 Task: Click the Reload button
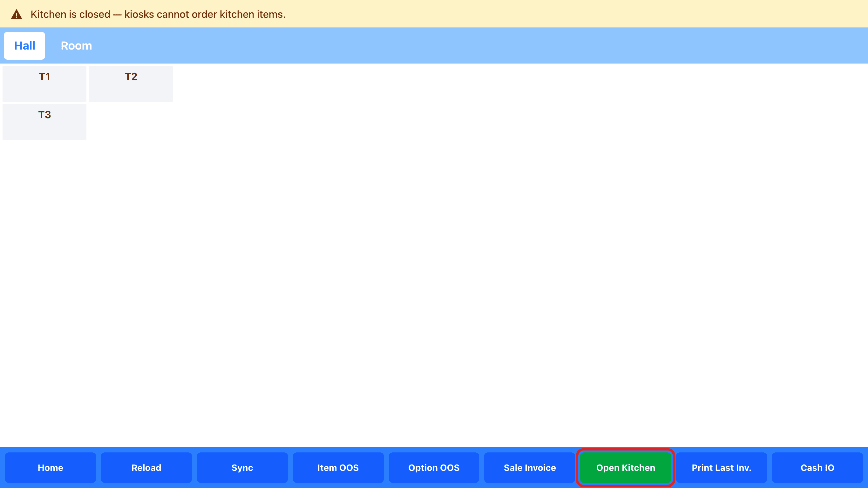pyautogui.click(x=146, y=467)
